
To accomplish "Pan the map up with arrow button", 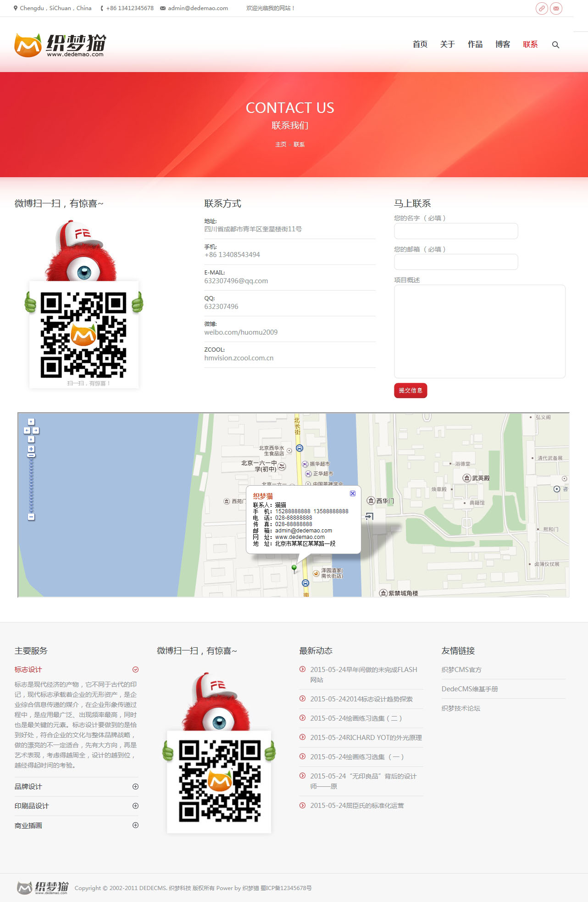I will click(x=31, y=422).
